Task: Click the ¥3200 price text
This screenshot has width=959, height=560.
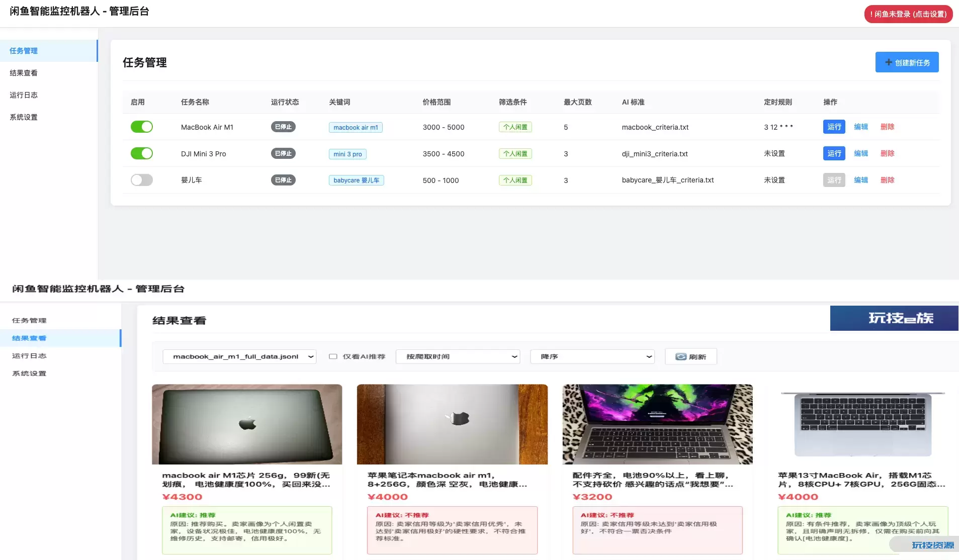Action: 592,497
